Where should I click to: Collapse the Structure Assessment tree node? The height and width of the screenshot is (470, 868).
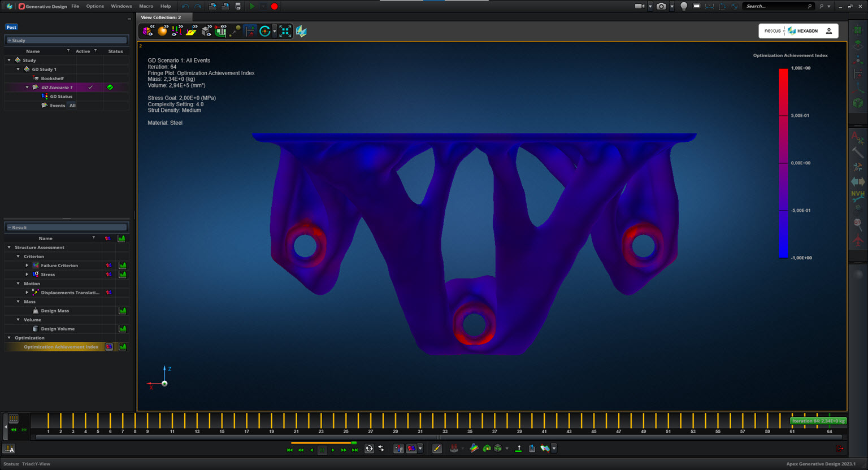pyautogui.click(x=8, y=247)
